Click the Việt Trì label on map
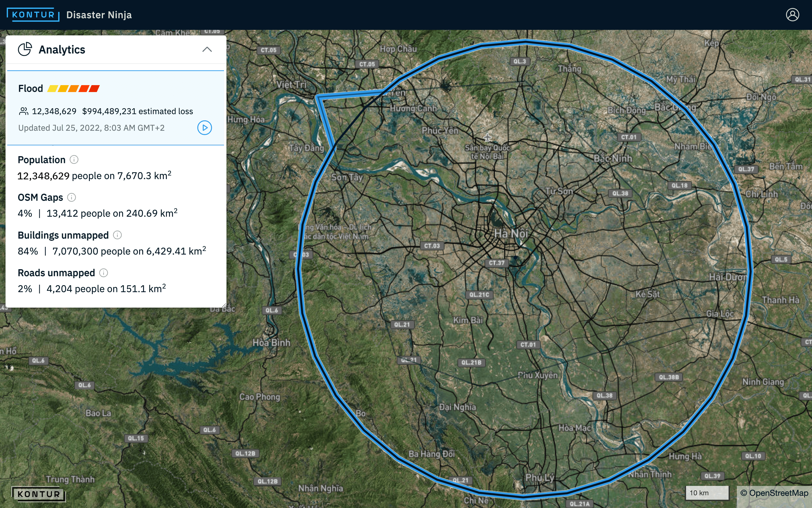812x508 pixels. [291, 84]
